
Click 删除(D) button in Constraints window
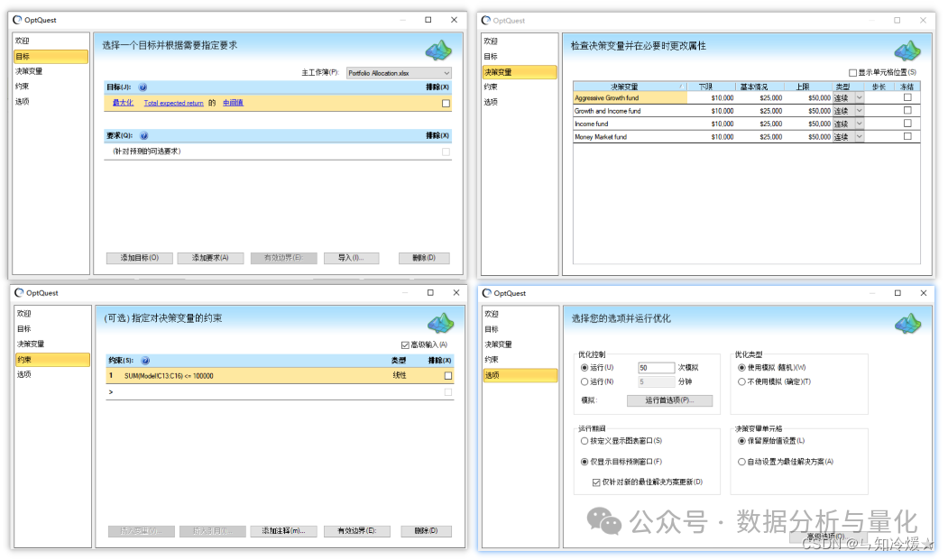point(426,531)
